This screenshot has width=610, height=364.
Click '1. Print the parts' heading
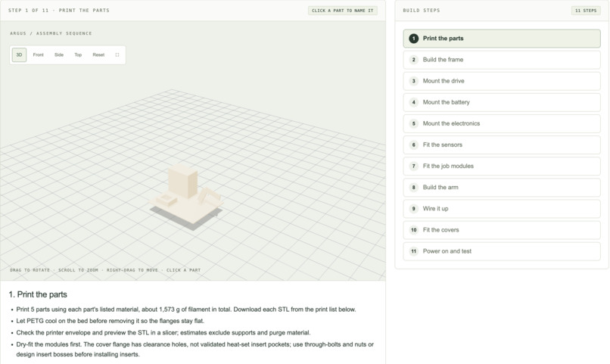pyautogui.click(x=38, y=294)
